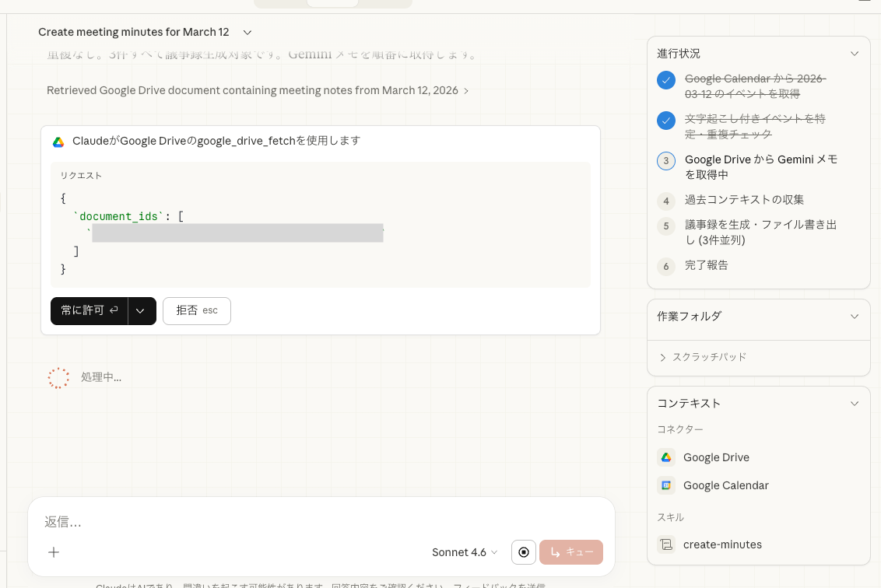Viewport: 881px width, 588px height.
Task: Click the focus target icon beside the send button
Action: [523, 552]
